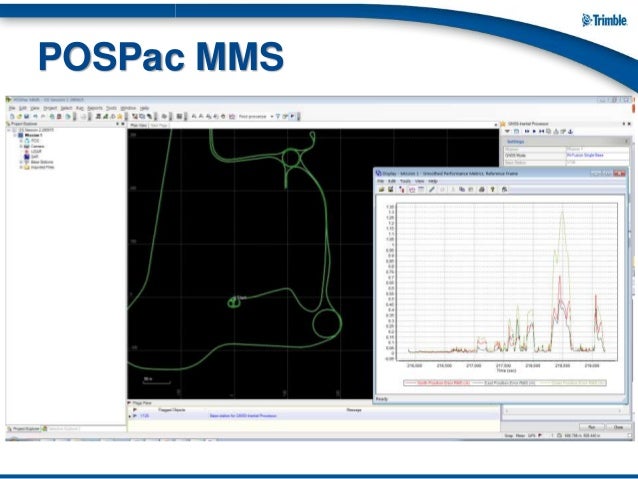This screenshot has width=638, height=479.
Task: Open the File menu in POSPac main window
Action: (12, 108)
